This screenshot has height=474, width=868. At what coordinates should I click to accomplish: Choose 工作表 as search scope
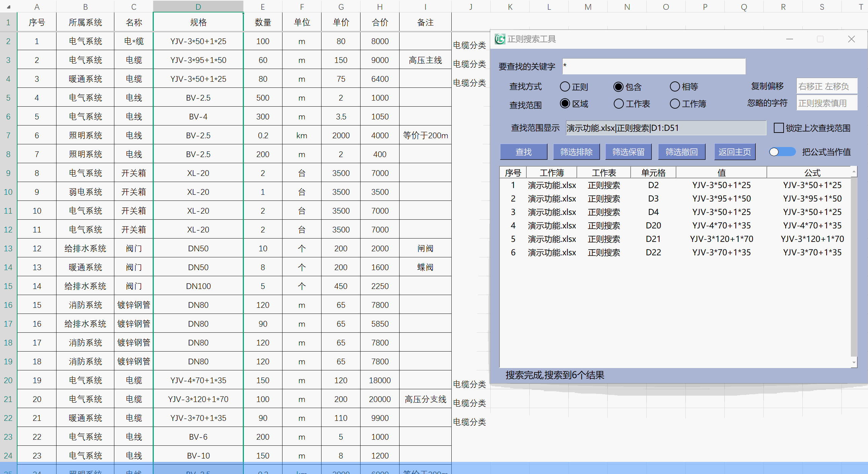[619, 104]
